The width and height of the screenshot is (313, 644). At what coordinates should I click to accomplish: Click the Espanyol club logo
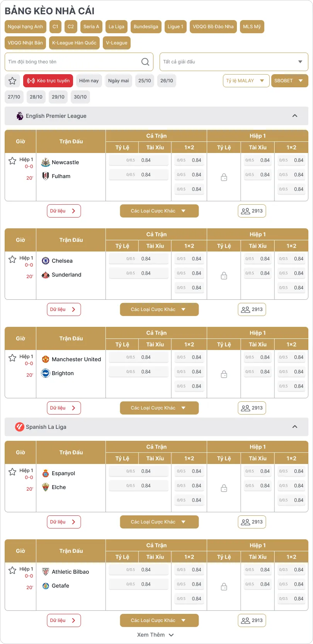tap(46, 473)
